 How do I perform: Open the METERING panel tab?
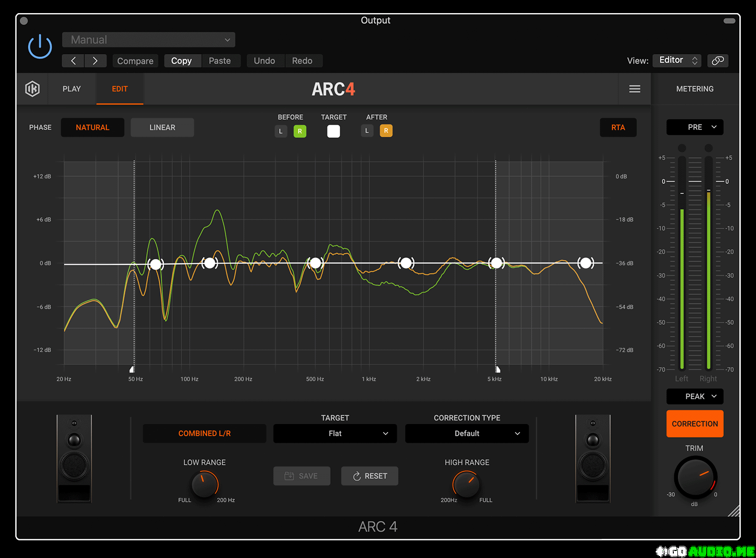pos(695,89)
